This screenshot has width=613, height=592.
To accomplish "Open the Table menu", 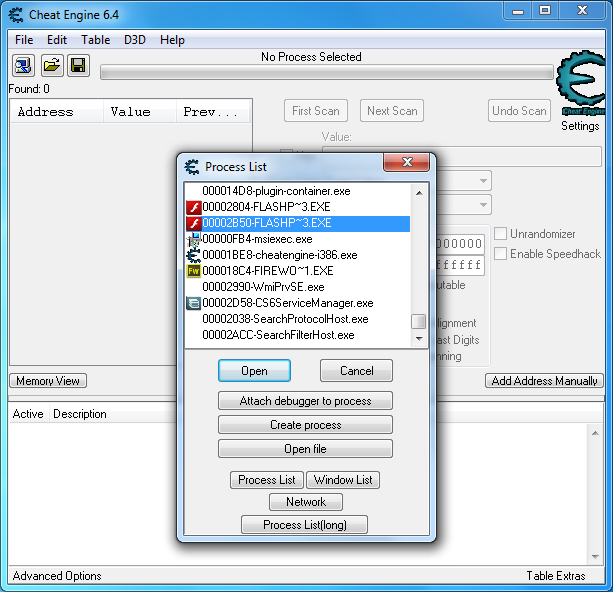I will point(95,40).
